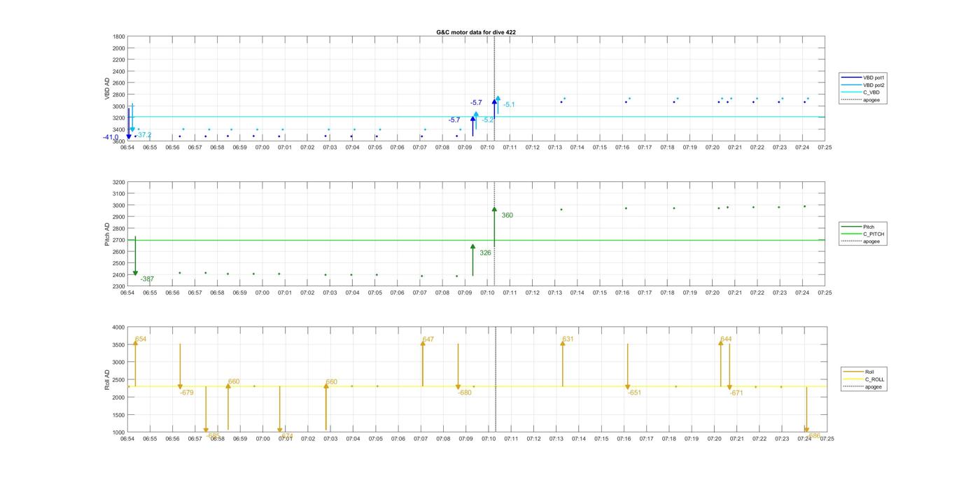
Task: Click the '654' roll data label
Action: 141,339
